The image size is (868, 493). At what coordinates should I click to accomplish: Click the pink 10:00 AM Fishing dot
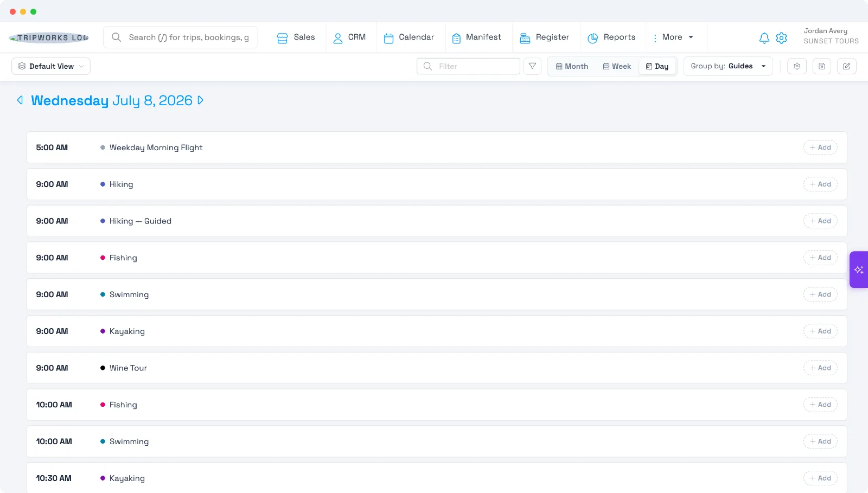pos(103,405)
